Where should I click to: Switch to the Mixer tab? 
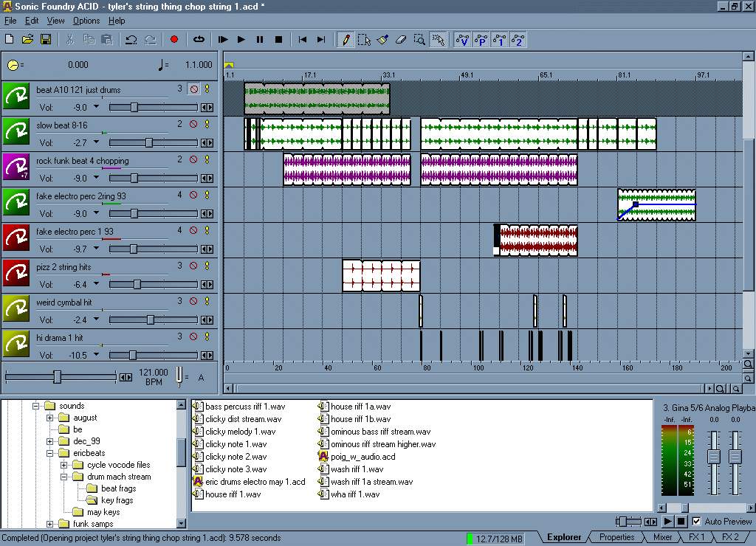662,537
